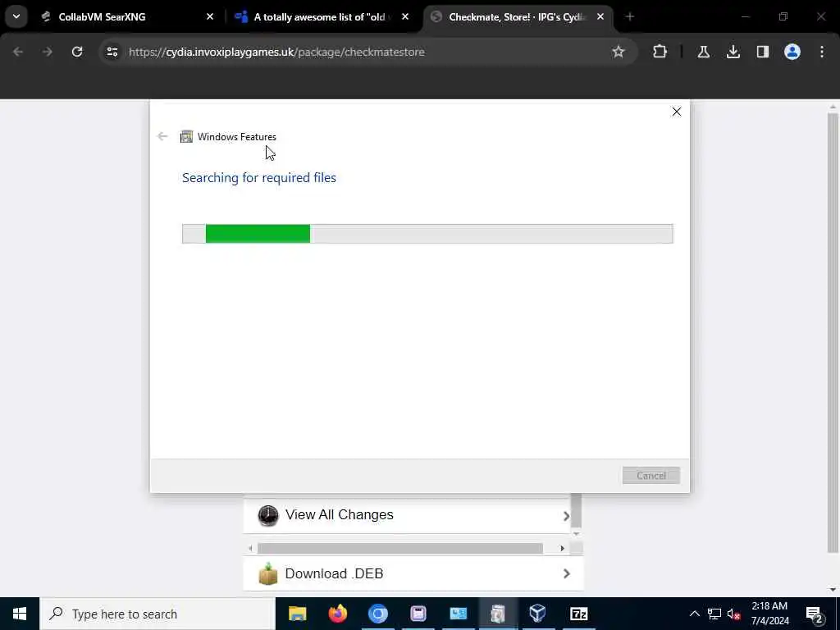The height and width of the screenshot is (630, 840).
Task: Go back in Chrome navigation
Action: click(x=18, y=52)
